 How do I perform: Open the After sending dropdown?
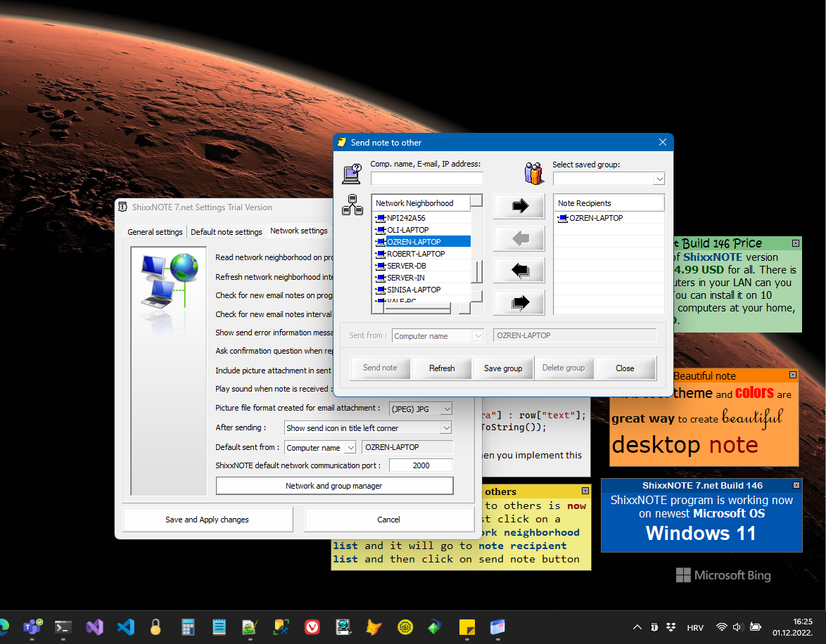445,427
